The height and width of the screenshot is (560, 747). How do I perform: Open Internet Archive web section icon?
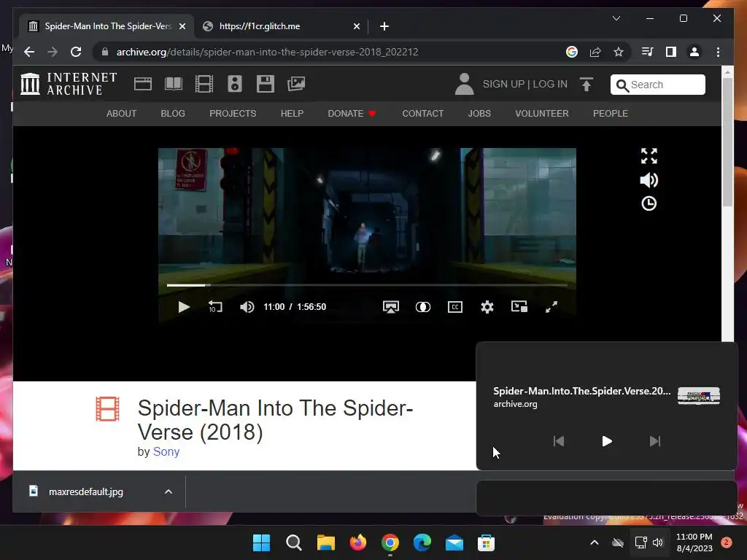pos(142,85)
